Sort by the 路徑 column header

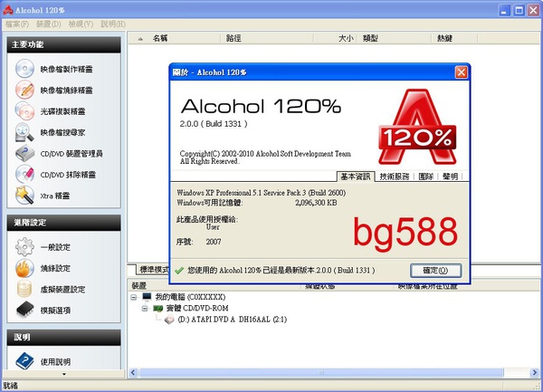click(267, 38)
